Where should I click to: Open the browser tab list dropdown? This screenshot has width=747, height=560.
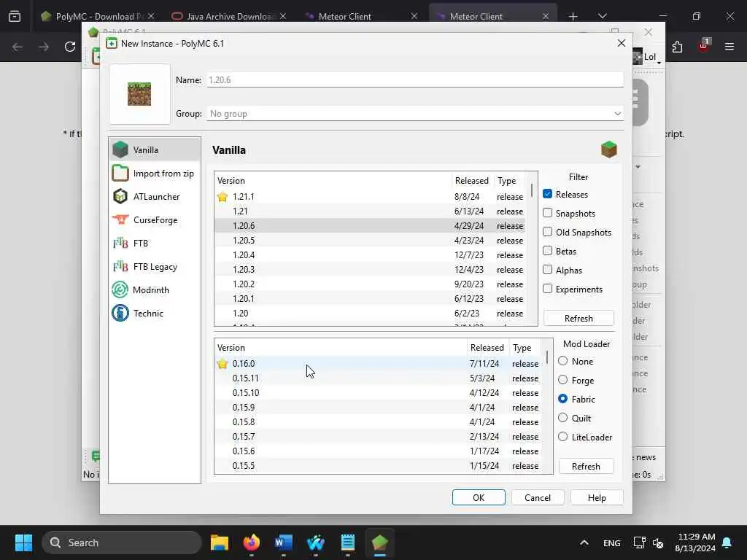pos(602,16)
